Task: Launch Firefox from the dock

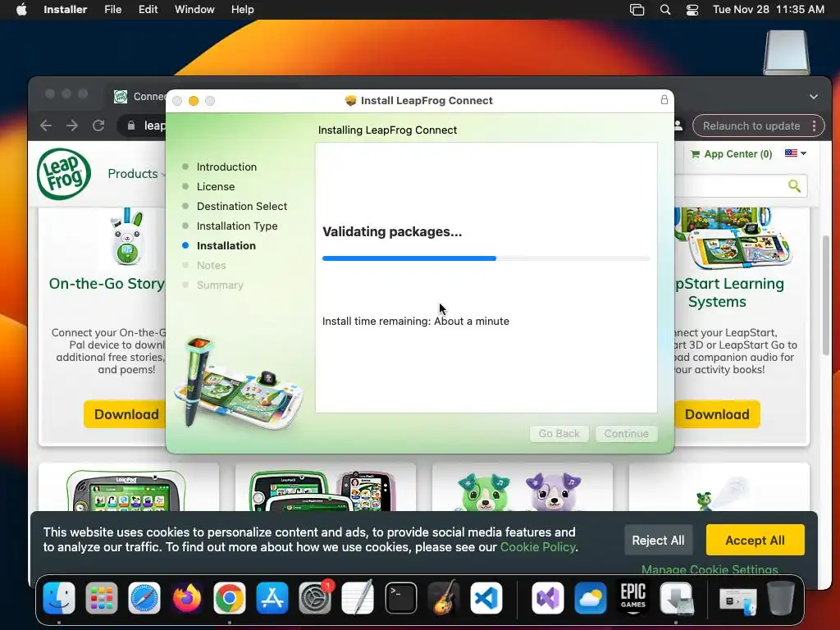Action: [x=186, y=598]
